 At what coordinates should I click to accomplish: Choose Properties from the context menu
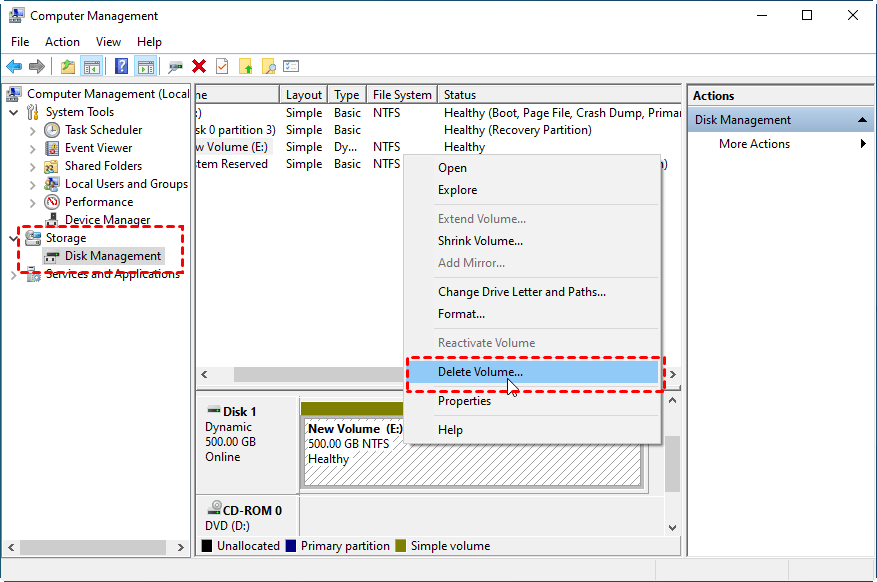[532, 401]
